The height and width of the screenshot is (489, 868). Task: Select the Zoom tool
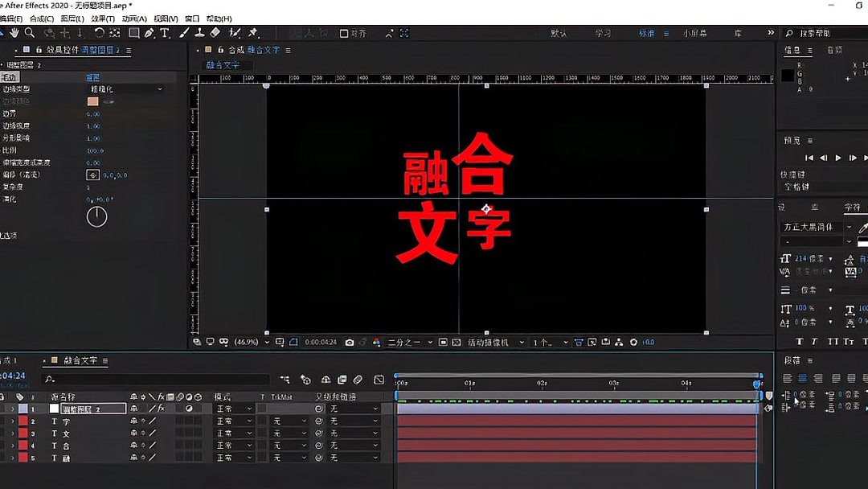click(30, 33)
